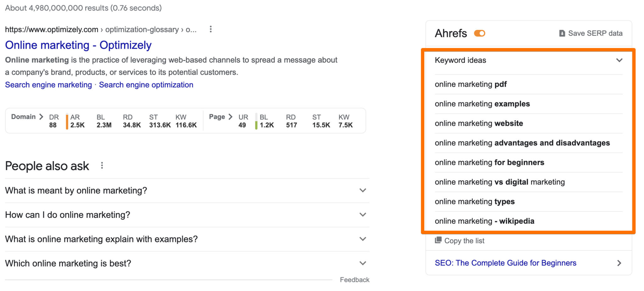
Task: Click the Feedback link
Action: pyautogui.click(x=354, y=279)
